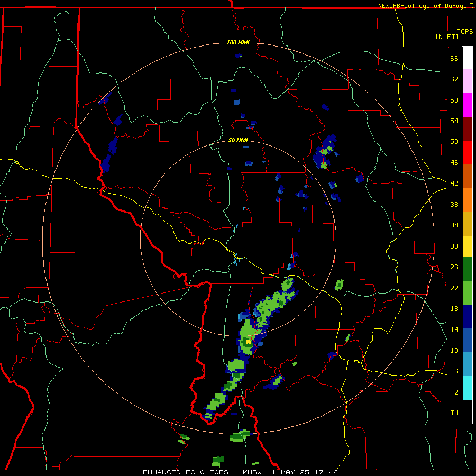Image resolution: width=476 pixels, height=476 pixels.
Task: Click the 14 value on legend scale
Action: (x=454, y=329)
